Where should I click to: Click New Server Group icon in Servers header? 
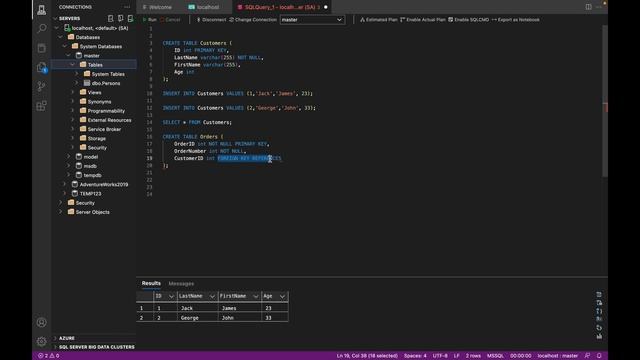click(x=120, y=18)
